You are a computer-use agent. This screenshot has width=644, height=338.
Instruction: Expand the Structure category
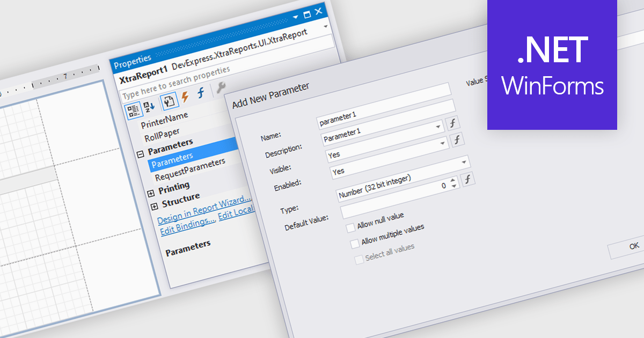click(x=155, y=206)
